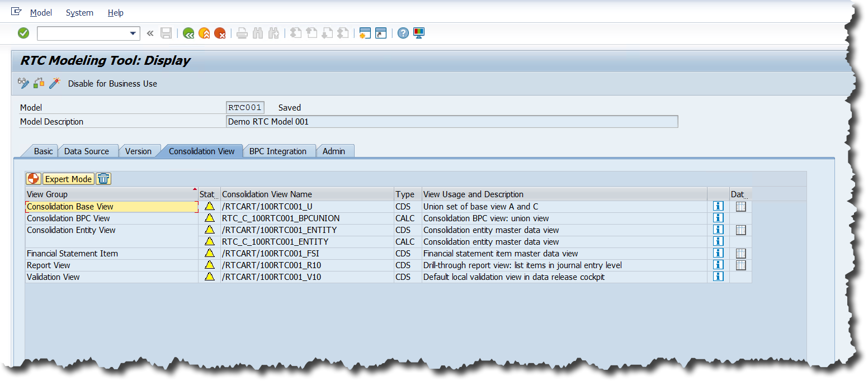
Task: Open the System menu
Action: (79, 13)
